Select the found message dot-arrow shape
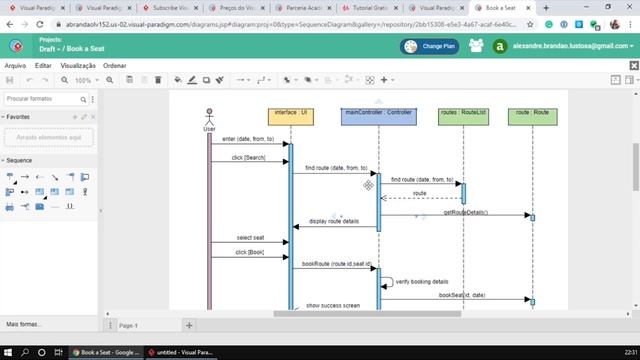 [x=25, y=192]
